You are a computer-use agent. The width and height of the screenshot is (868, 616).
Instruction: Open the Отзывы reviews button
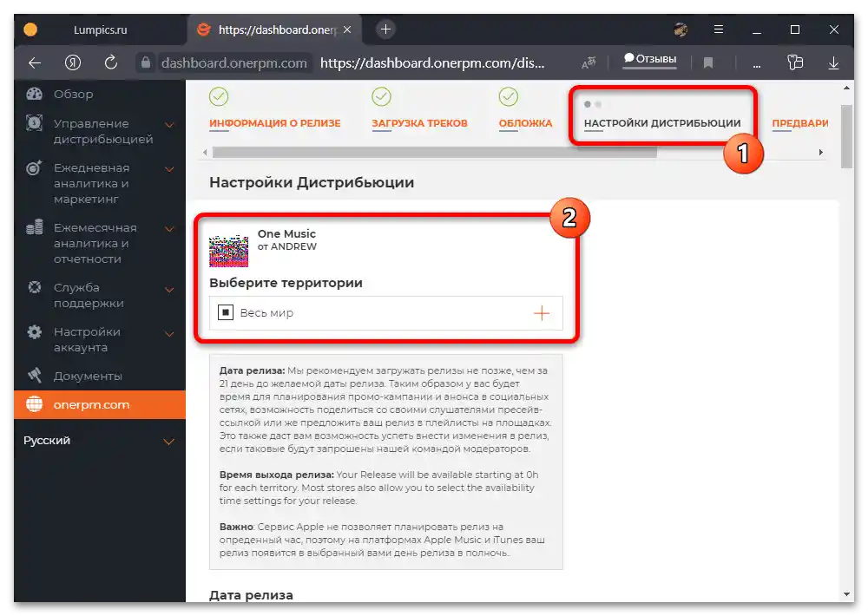coord(650,59)
